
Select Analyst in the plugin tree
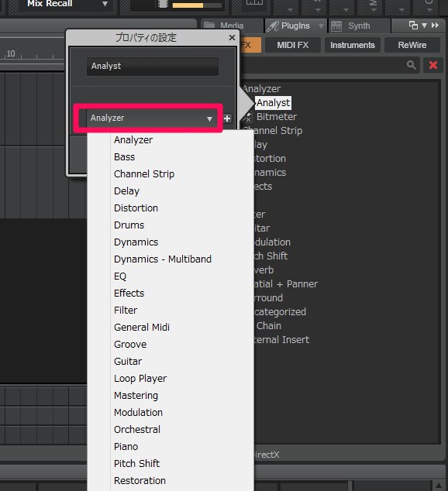tap(273, 103)
